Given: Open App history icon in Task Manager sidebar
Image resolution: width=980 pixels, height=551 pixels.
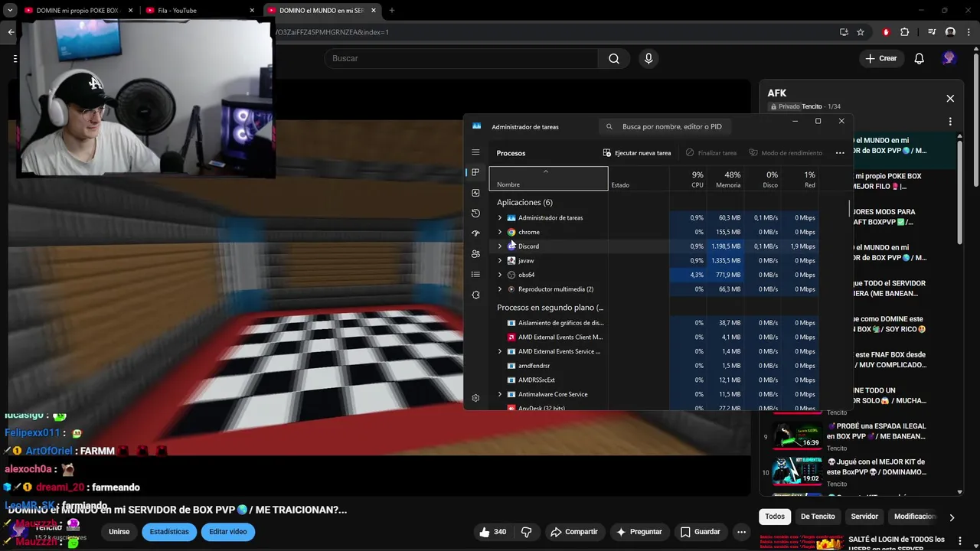Looking at the screenshot, I should tap(475, 213).
